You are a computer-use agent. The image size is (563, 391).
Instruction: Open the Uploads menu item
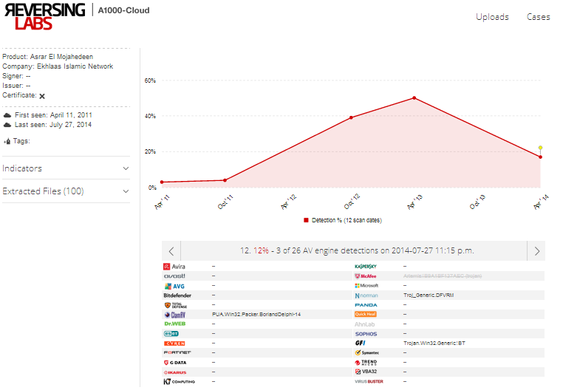pyautogui.click(x=492, y=17)
